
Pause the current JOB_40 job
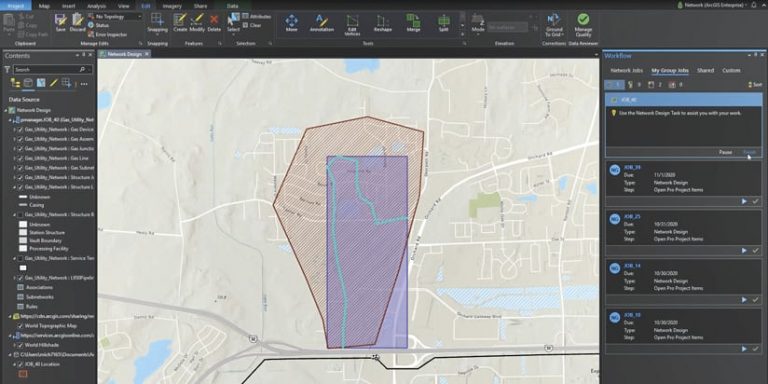tap(725, 152)
